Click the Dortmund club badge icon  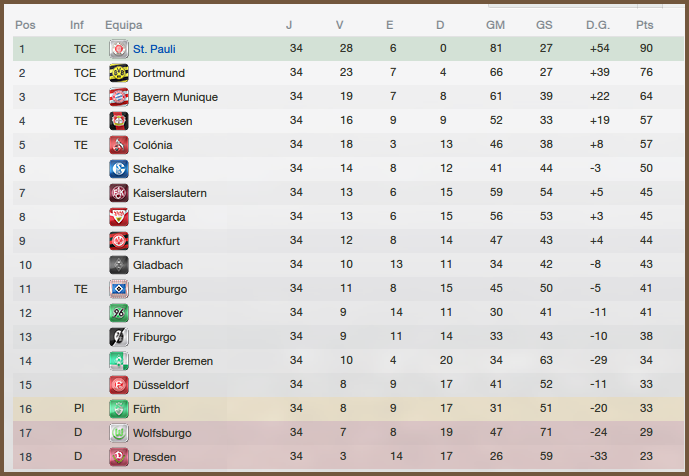click(119, 73)
